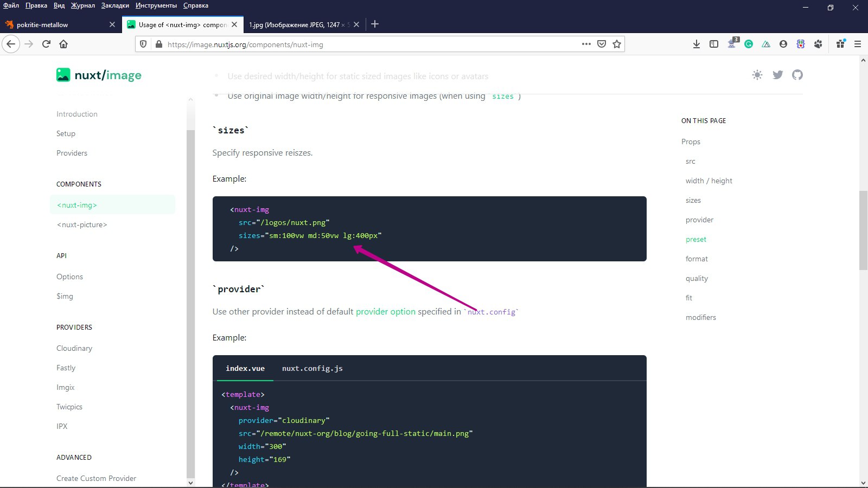Open the tracking protection shield icon
Viewport: 868px width, 488px height.
click(143, 44)
